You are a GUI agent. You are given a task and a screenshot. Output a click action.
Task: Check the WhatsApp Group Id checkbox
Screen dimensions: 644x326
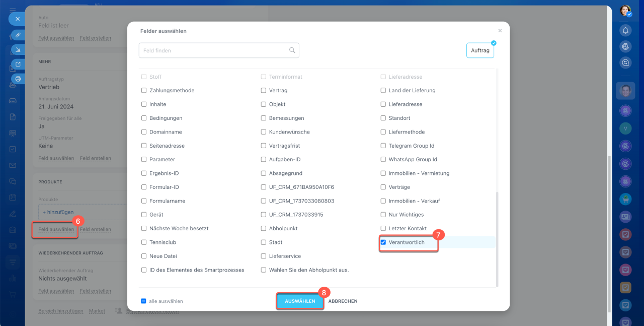pyautogui.click(x=383, y=160)
